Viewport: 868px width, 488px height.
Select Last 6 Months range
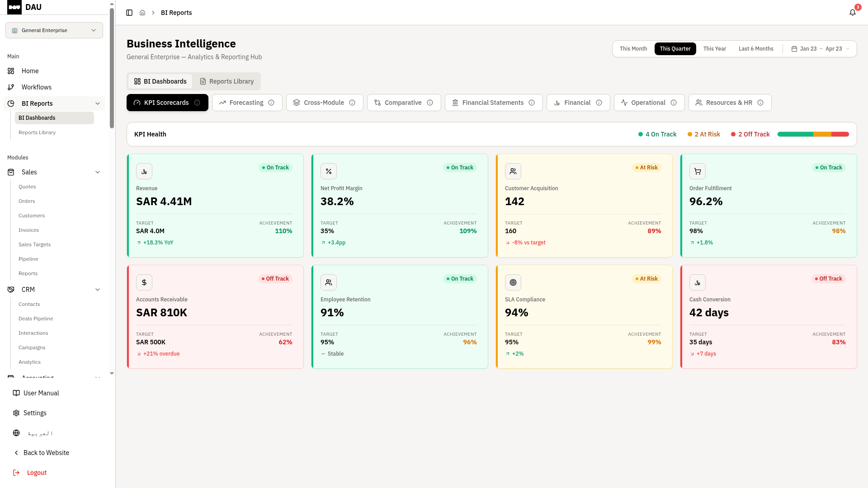click(x=755, y=49)
